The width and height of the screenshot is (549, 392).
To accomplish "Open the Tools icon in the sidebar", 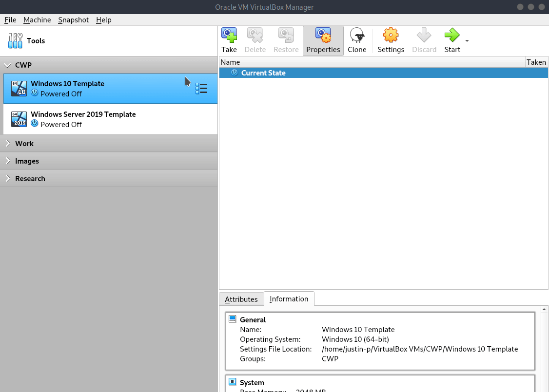I will [x=16, y=40].
